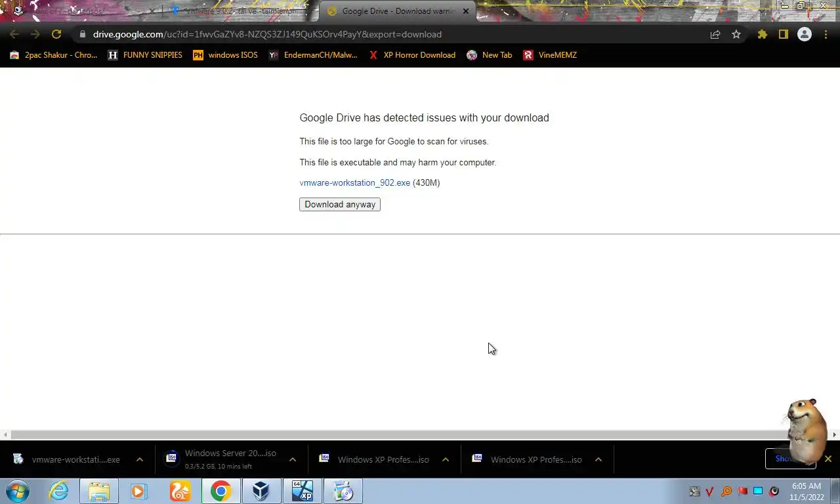Open the Extensions puzzle icon
Viewport: 840px width, 504px height.
click(x=762, y=34)
